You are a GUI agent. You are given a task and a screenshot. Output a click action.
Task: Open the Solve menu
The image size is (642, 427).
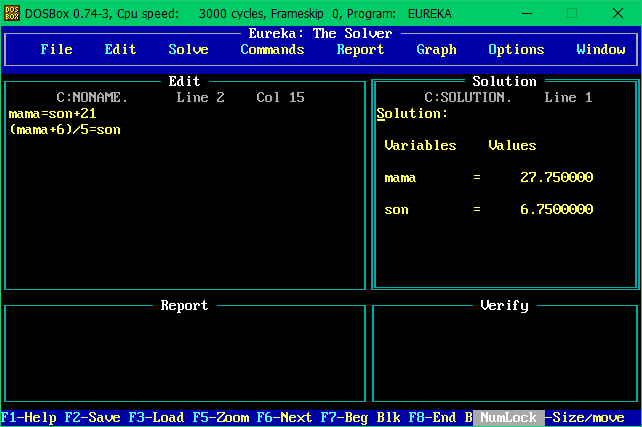[188, 50]
